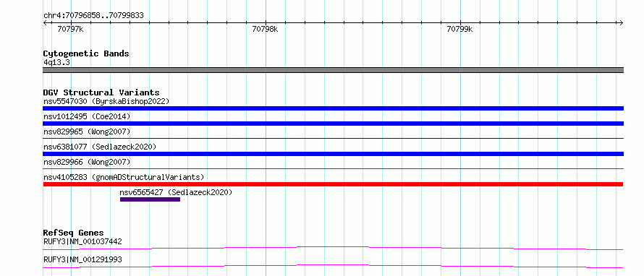The width and height of the screenshot is (644, 276).
Task: Select the blue bar under nsv5547030
Action: tap(333, 108)
